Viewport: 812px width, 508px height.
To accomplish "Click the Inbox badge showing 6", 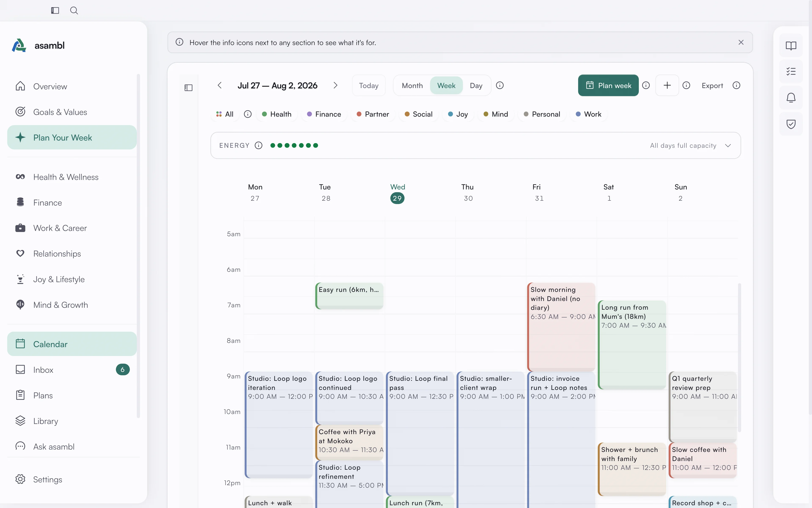I will [x=123, y=370].
